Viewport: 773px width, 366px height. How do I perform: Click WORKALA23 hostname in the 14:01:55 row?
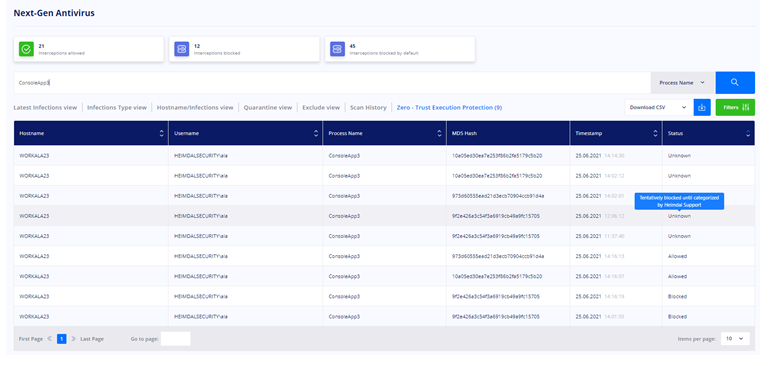pos(34,317)
